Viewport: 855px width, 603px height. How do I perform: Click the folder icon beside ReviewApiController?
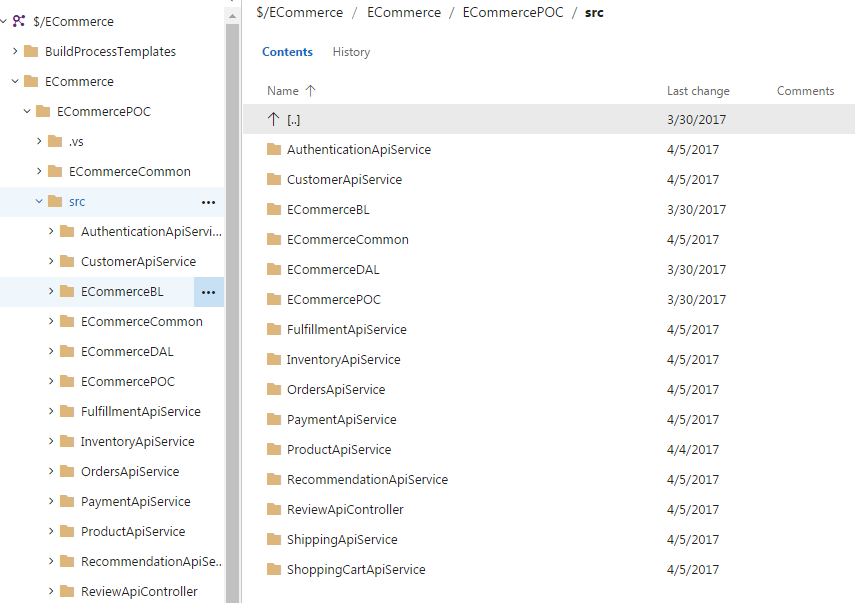click(273, 509)
